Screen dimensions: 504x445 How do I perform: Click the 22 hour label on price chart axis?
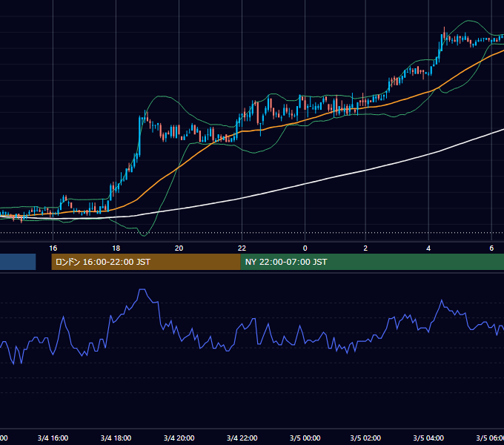click(x=242, y=248)
